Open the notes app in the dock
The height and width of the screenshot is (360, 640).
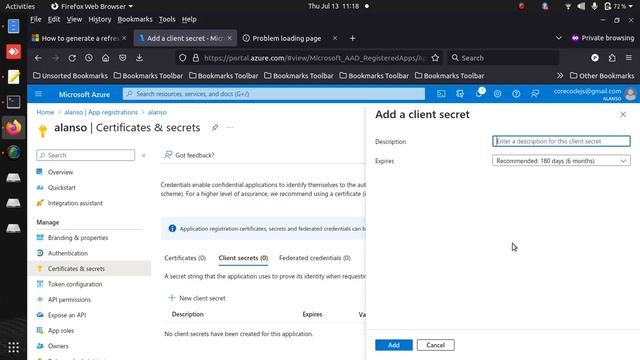coord(13,77)
